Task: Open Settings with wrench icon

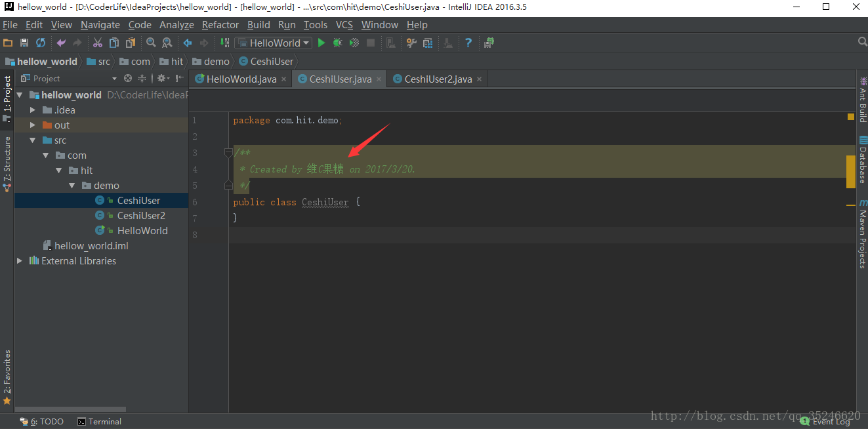Action: (x=411, y=43)
